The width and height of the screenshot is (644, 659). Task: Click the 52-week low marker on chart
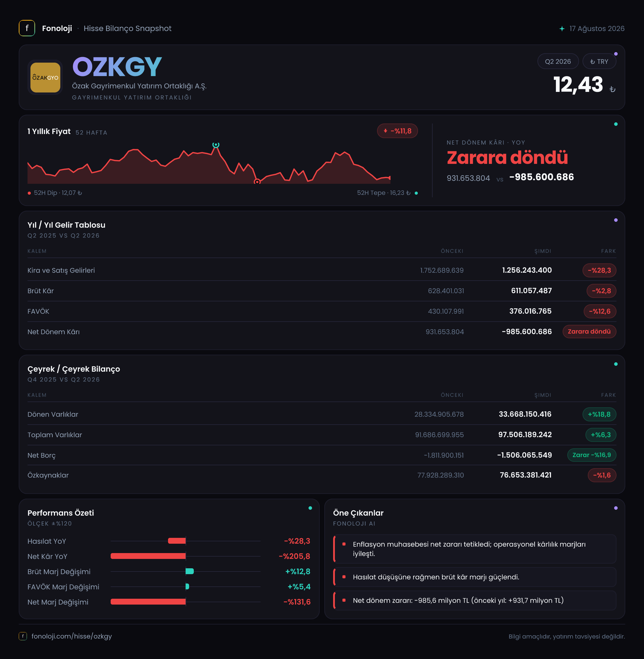pyautogui.click(x=257, y=182)
